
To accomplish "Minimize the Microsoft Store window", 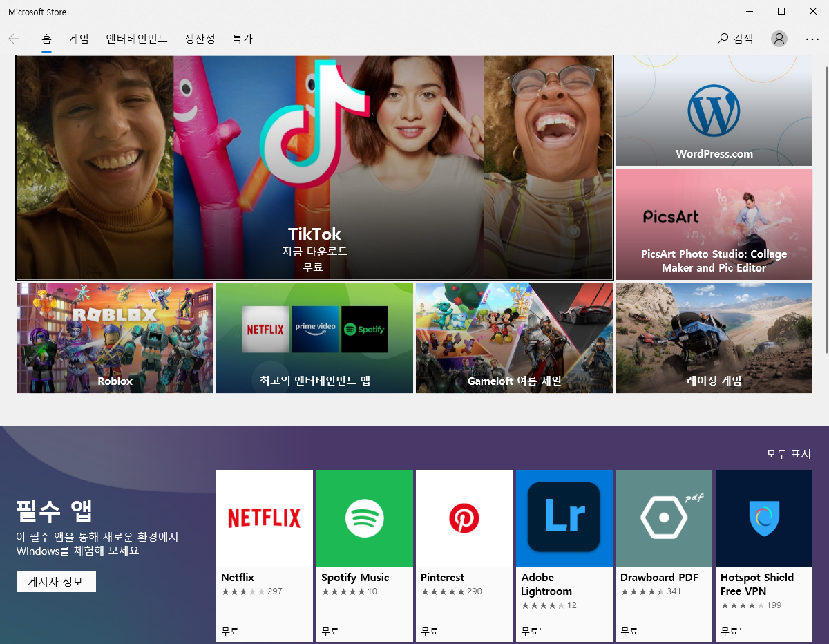I will point(750,12).
